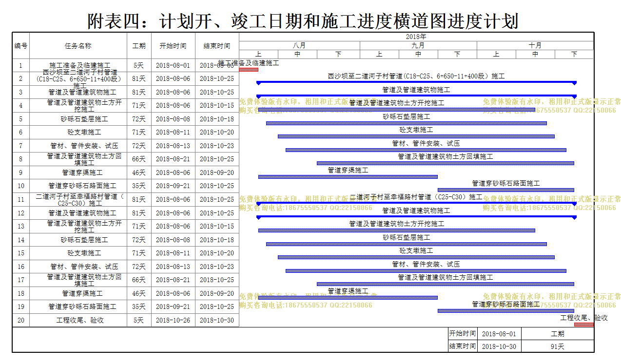The width and height of the screenshot is (621, 364).
Task: Select the 中 period cell under 九月
Action: coord(418,54)
